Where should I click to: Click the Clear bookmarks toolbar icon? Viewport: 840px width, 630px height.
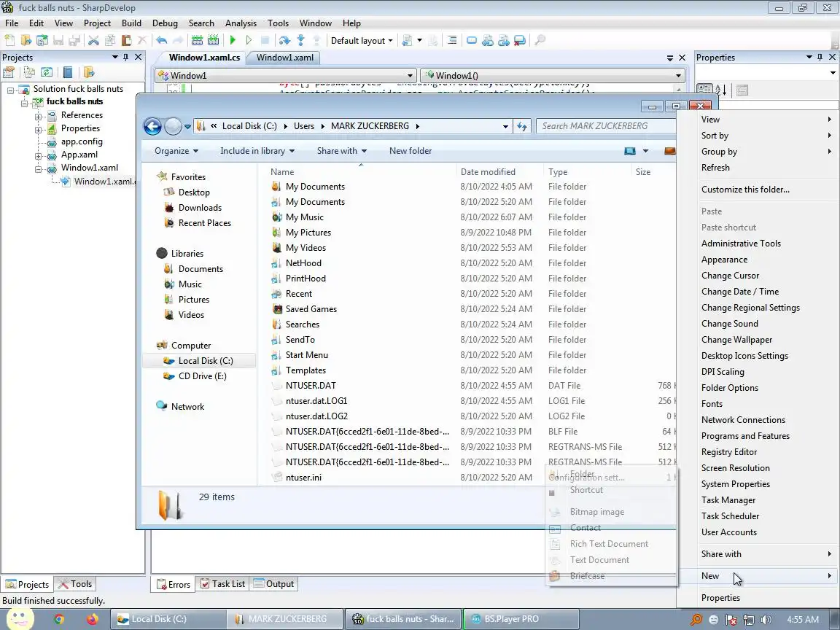click(519, 40)
